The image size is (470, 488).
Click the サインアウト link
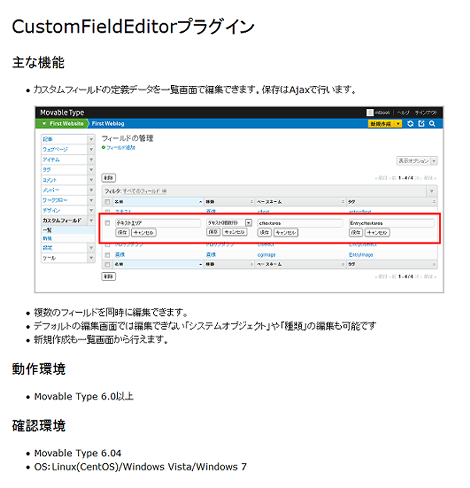426,113
